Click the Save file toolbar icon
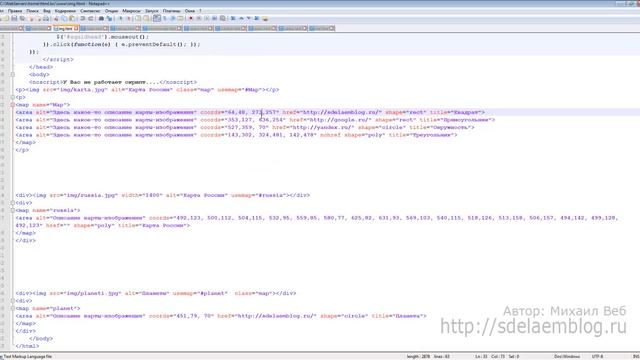640x360 pixels. click(14, 18)
